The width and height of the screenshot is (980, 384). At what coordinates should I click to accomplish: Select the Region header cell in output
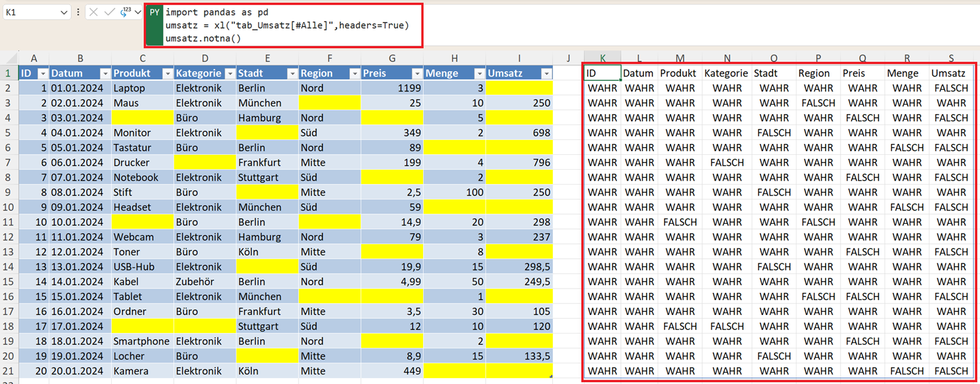point(817,74)
